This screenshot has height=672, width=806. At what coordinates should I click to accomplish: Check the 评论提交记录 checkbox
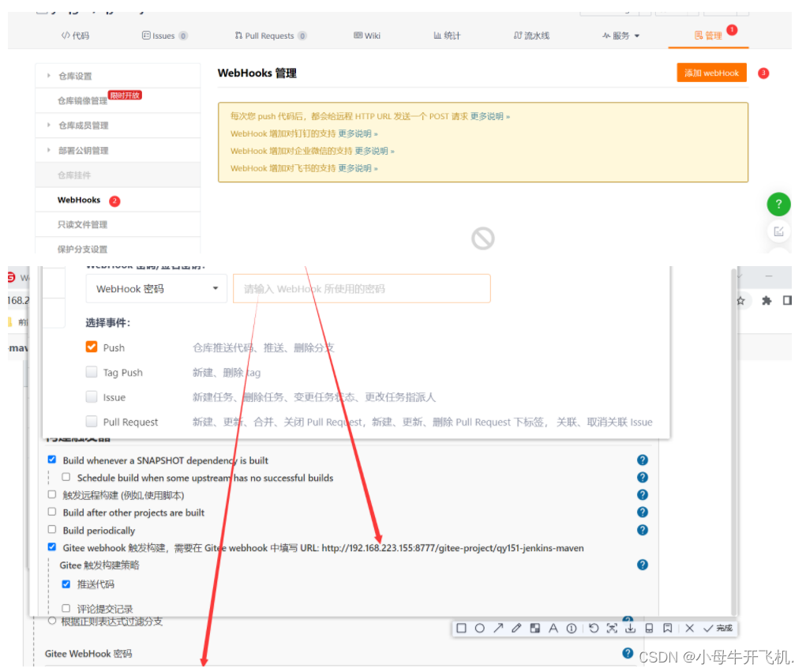point(66,609)
